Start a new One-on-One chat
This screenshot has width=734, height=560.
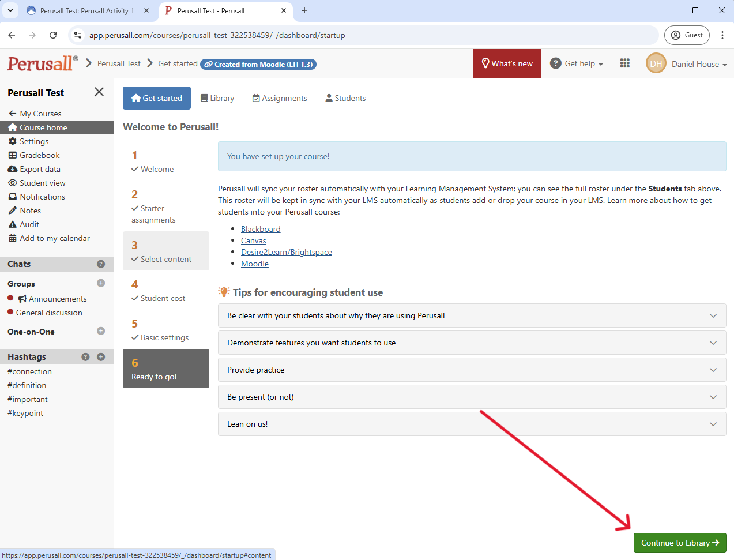(101, 331)
